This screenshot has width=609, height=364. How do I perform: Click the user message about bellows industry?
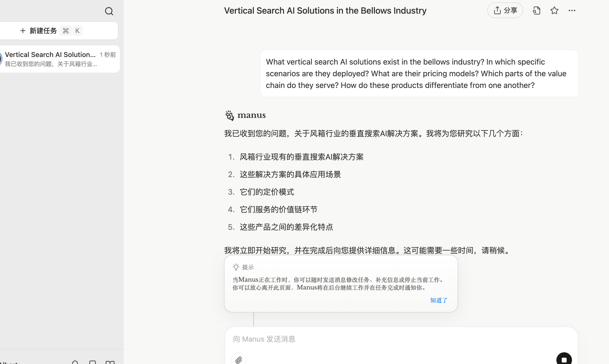[x=419, y=73]
